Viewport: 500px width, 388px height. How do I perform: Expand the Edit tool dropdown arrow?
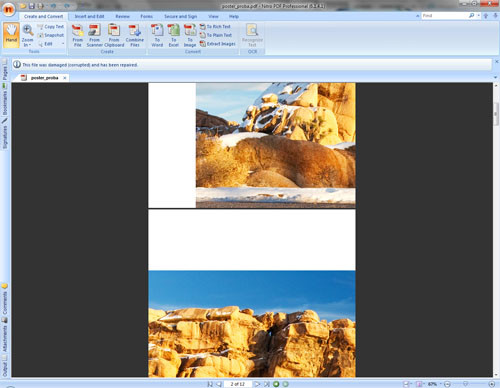click(63, 44)
